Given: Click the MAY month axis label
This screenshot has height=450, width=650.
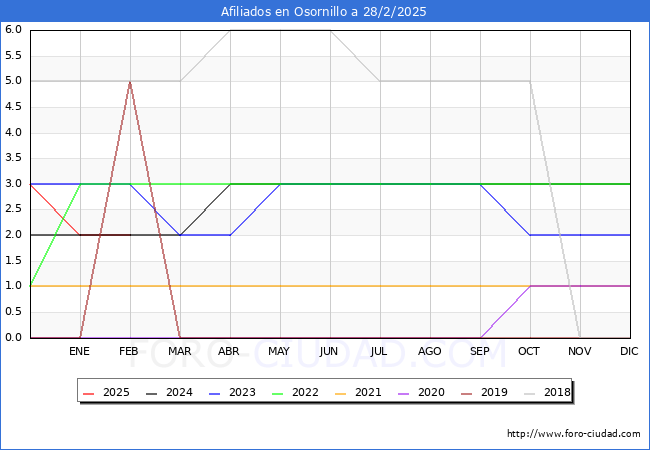Looking at the screenshot, I should (279, 351).
